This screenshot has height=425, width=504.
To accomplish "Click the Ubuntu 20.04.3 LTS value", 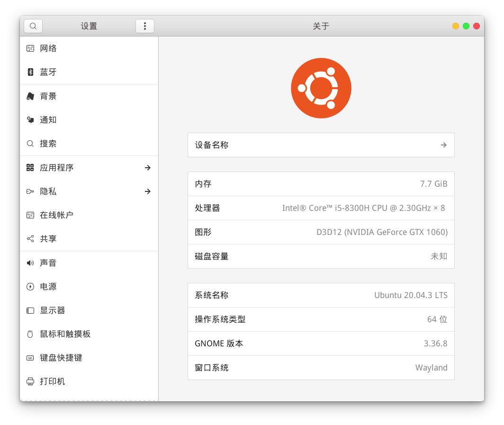I will [x=411, y=295].
